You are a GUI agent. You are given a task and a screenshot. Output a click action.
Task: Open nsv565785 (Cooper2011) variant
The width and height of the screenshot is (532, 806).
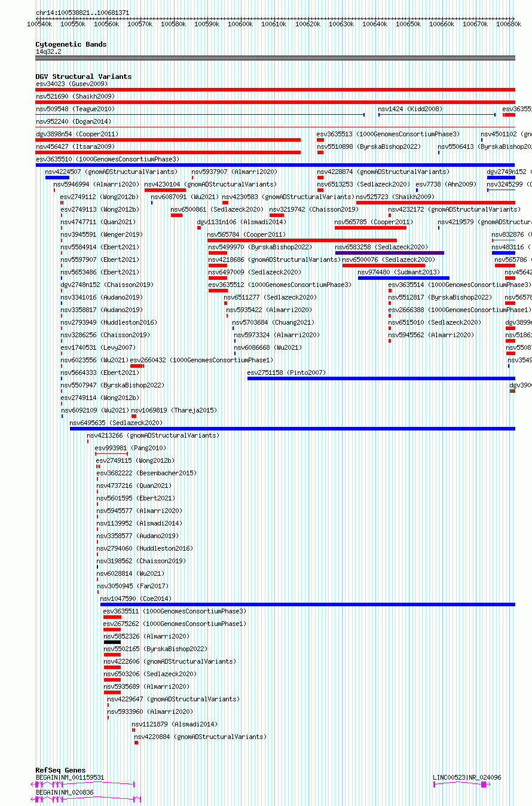pyautogui.click(x=374, y=222)
